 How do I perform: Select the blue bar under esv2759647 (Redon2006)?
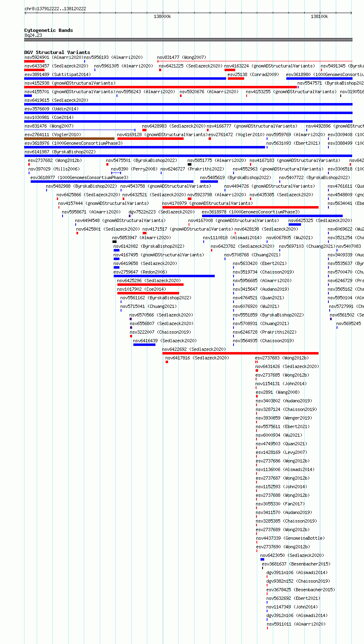(164, 276)
